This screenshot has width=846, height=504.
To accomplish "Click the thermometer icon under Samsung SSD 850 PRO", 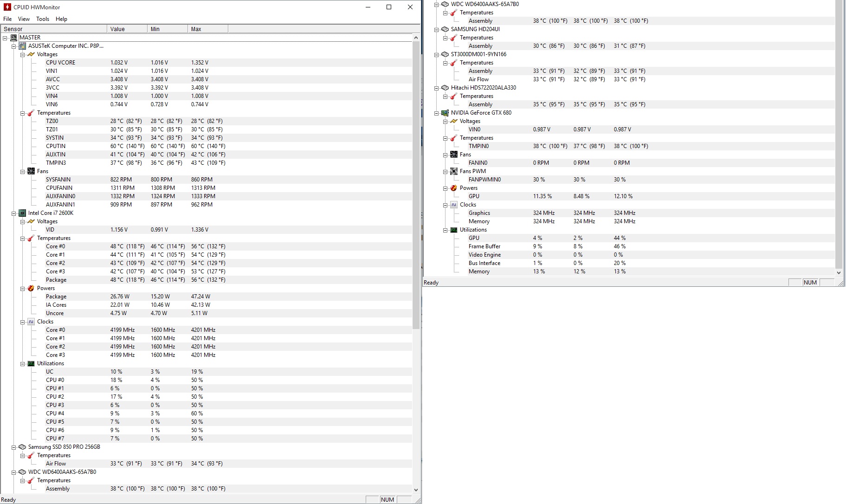I will tap(31, 455).
